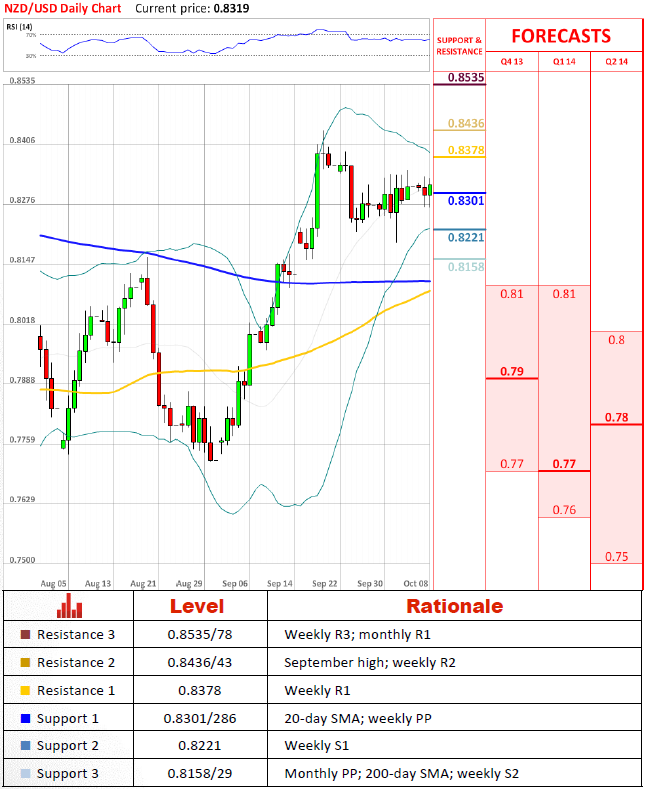This screenshot has width=646, height=789.
Task: Click the Support & Resistance header label
Action: [x=459, y=46]
